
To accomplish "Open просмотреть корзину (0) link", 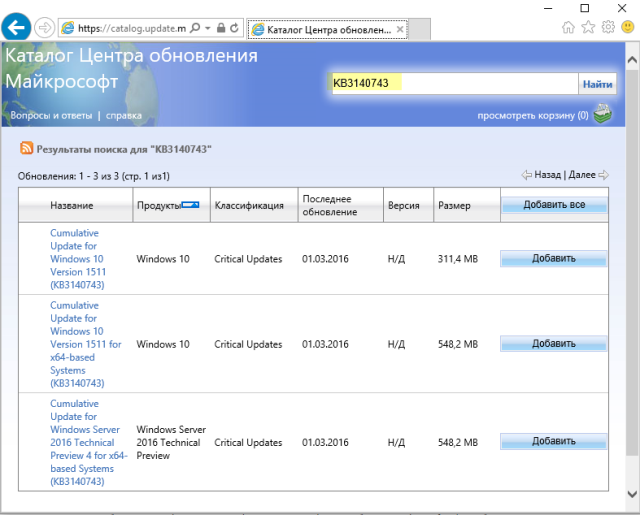I will (x=533, y=115).
